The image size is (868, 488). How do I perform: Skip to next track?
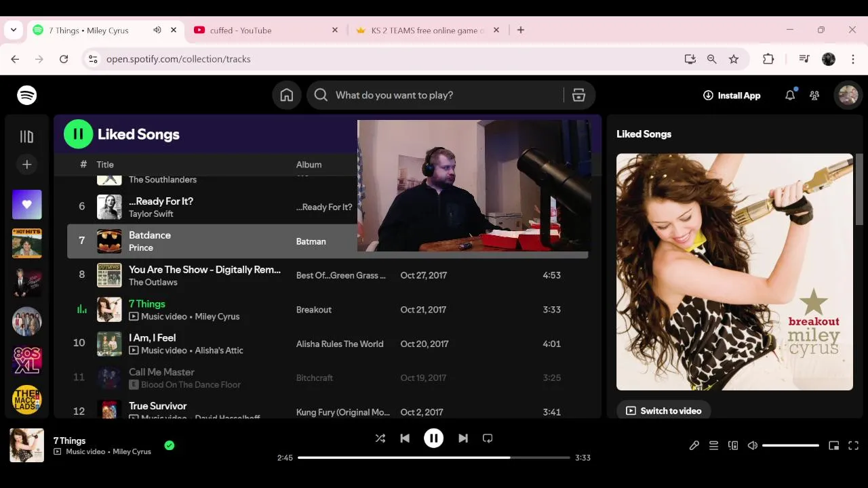463,439
